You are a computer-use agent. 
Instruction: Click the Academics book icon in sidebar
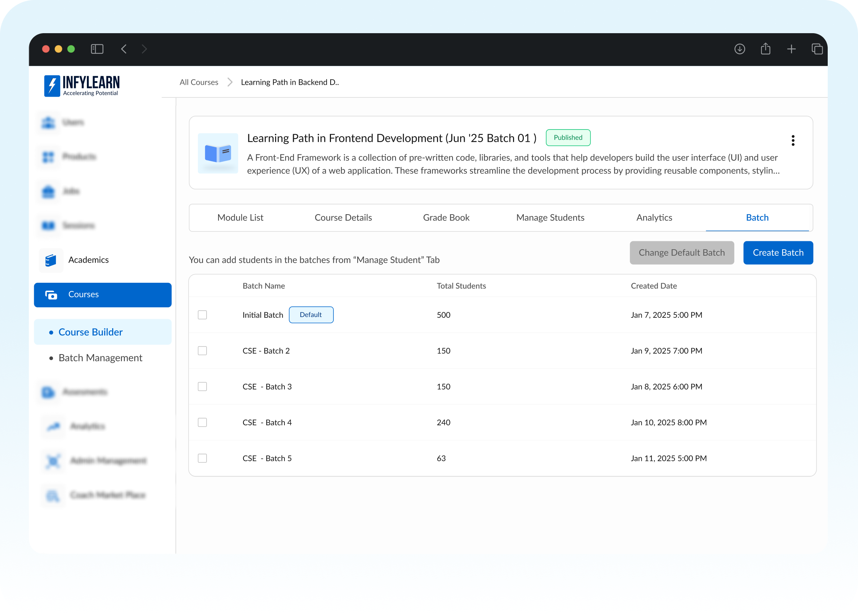coord(51,260)
